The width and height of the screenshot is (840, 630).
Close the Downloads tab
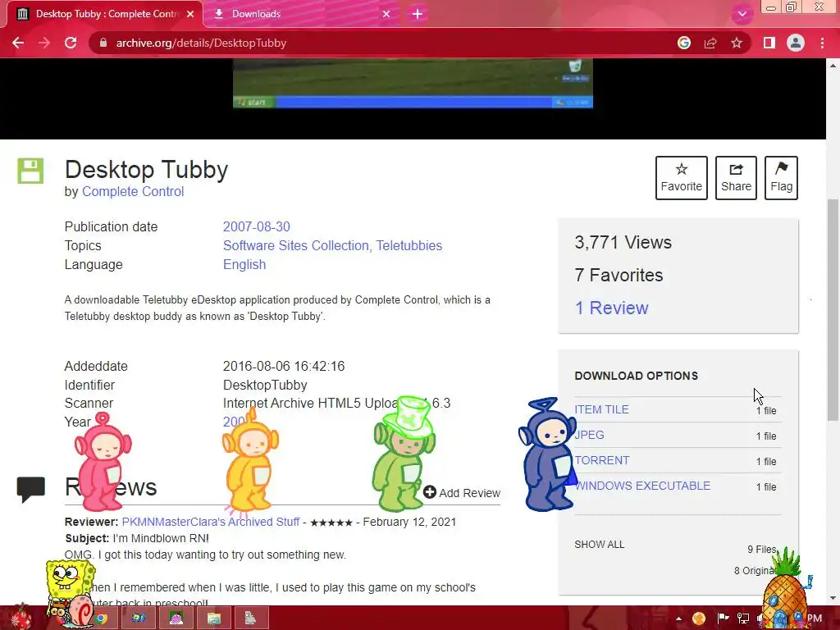tap(386, 14)
